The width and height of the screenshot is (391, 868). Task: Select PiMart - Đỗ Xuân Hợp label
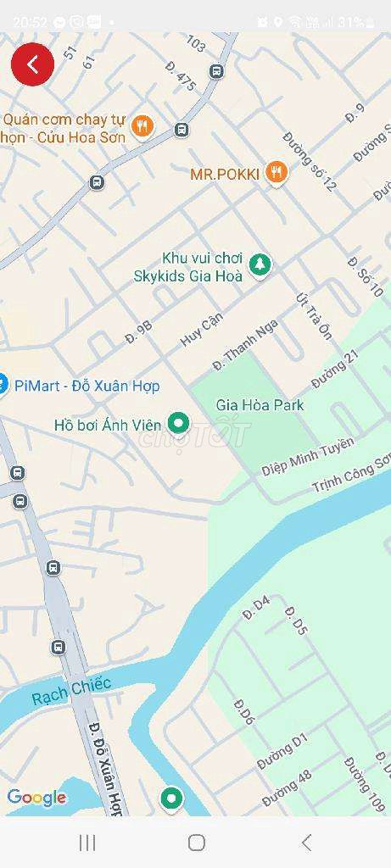[x=87, y=386]
